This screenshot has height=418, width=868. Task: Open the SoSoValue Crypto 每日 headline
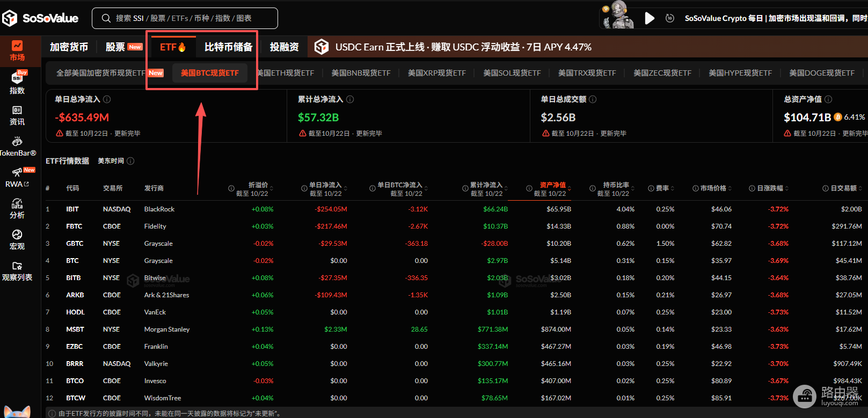click(x=776, y=18)
